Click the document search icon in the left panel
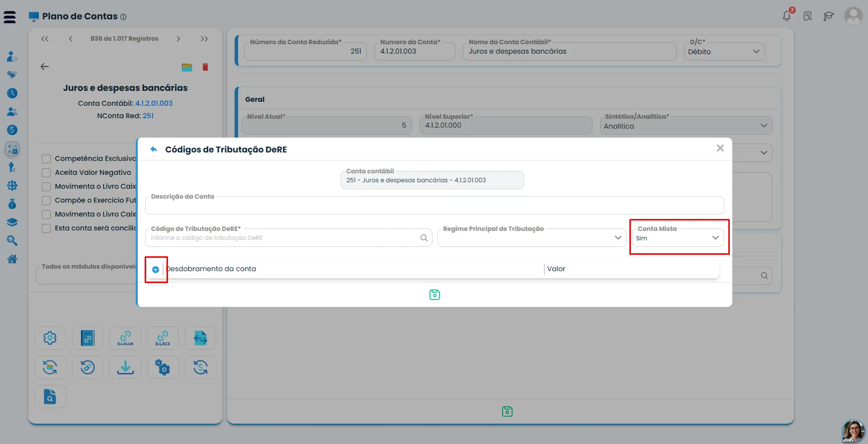Viewport: 868px width, 444px height. pyautogui.click(x=50, y=397)
